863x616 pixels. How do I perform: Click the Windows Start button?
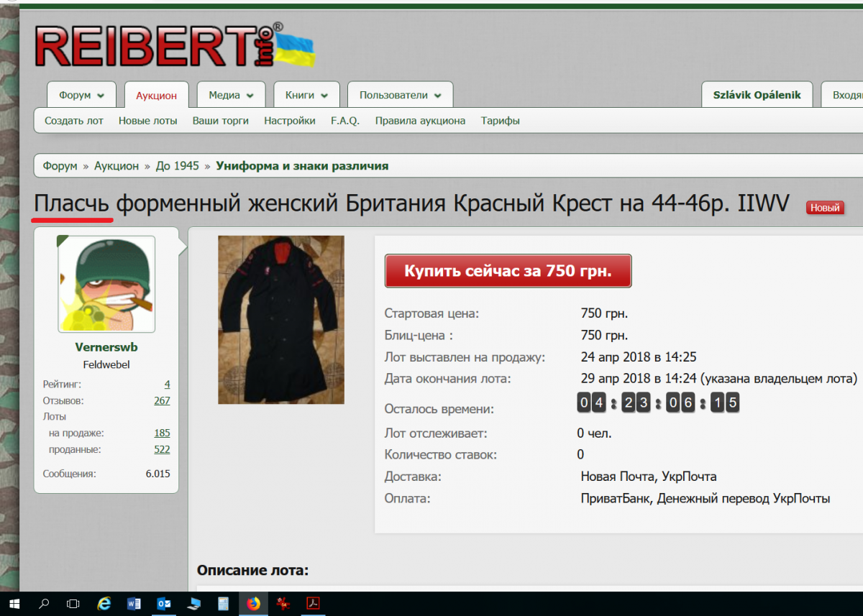tap(14, 604)
